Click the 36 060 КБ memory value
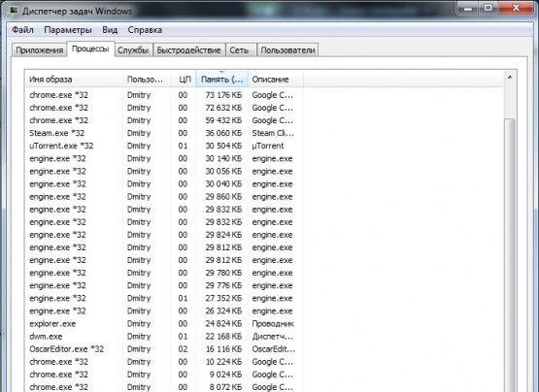 point(223,133)
